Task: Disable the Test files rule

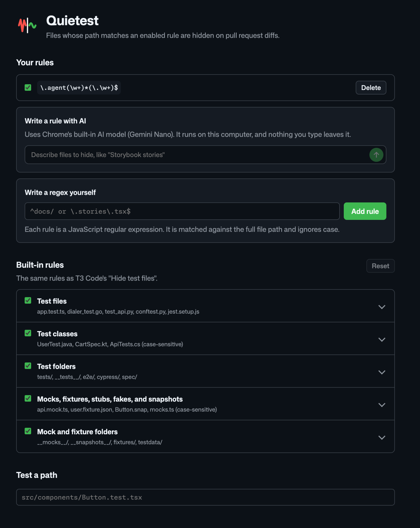Action: point(28,301)
